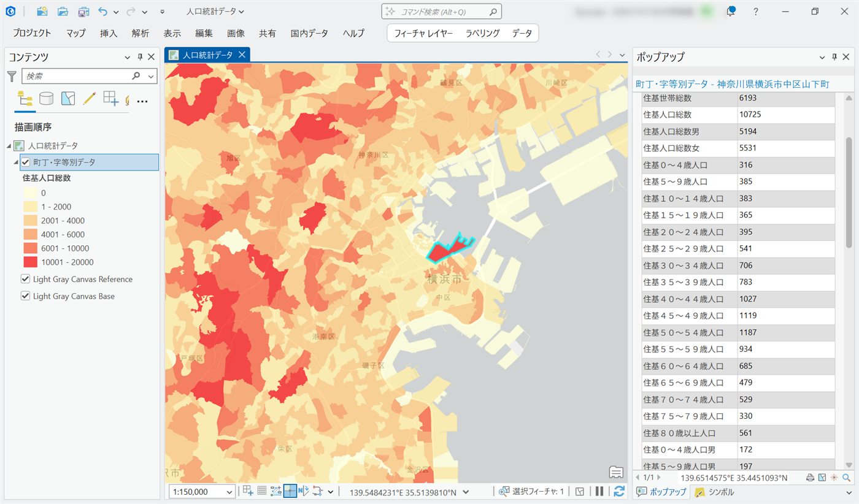Screen dimensions: 859x504
Task: Switch to the シンボル pane tab
Action: (714, 492)
